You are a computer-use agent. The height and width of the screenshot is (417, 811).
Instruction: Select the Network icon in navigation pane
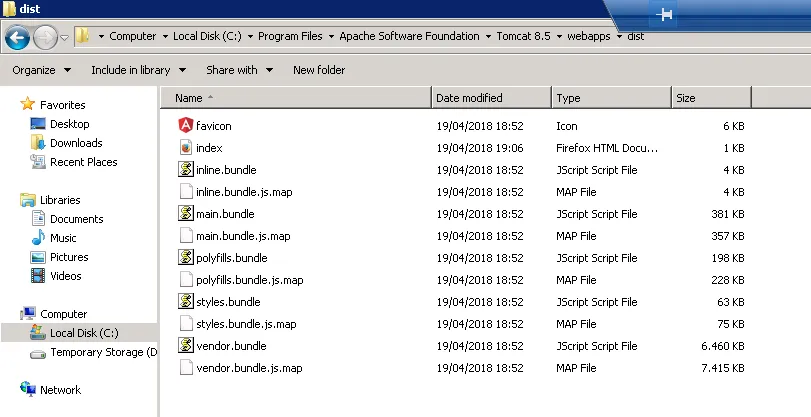28,390
